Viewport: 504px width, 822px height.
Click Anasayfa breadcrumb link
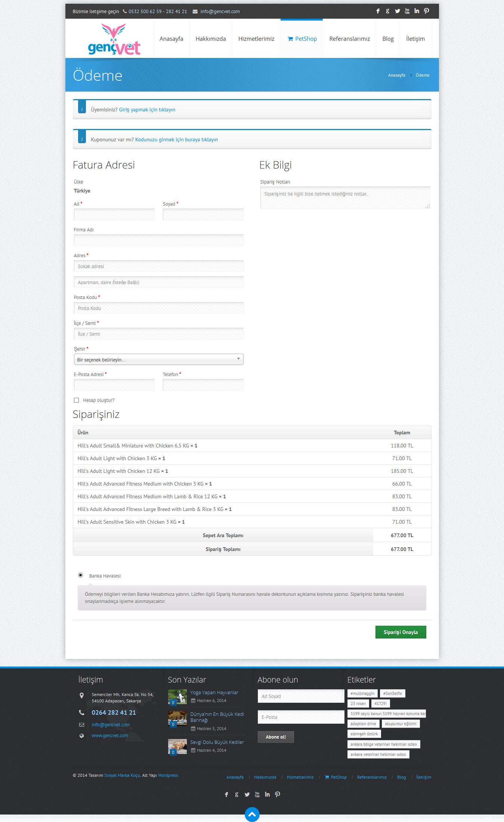tap(396, 75)
